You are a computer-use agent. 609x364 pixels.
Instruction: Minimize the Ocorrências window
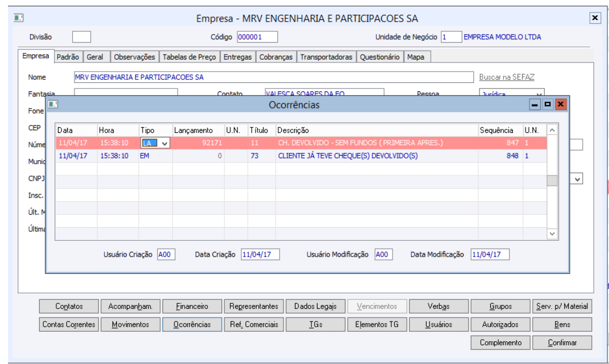pos(535,104)
